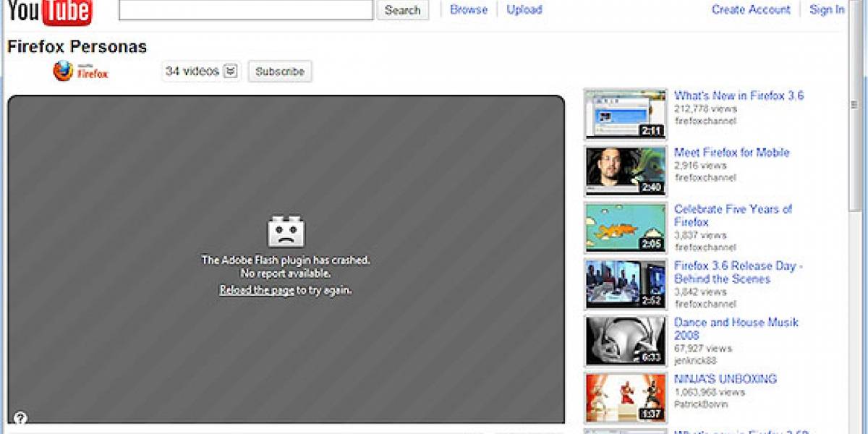This screenshot has width=868, height=434.
Task: Select the NINJA'S UNBOXING thumbnail
Action: 626,398
